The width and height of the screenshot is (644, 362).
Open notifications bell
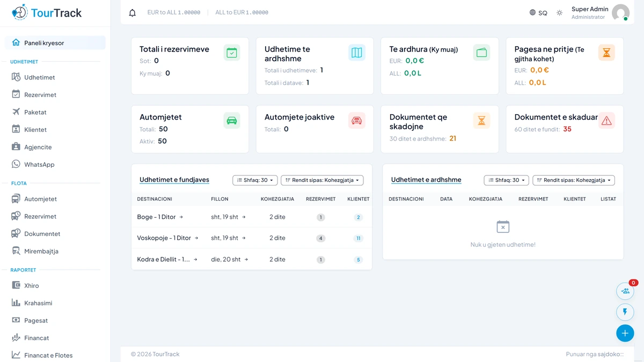tap(133, 12)
